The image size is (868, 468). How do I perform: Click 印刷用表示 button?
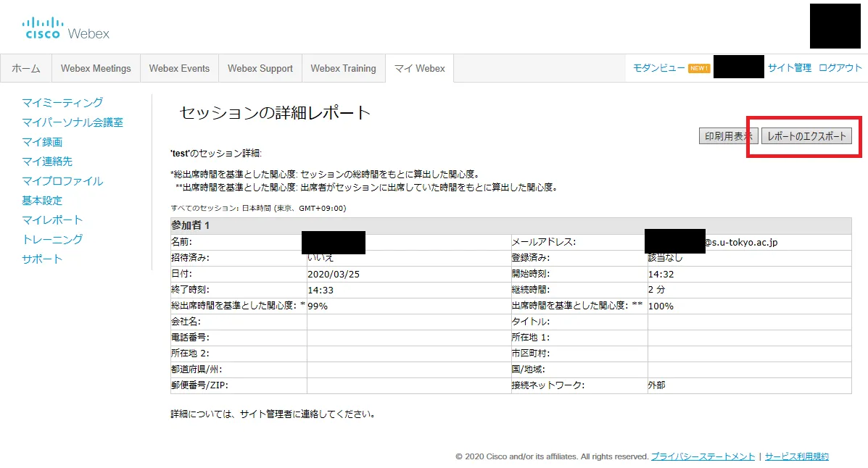(x=727, y=136)
